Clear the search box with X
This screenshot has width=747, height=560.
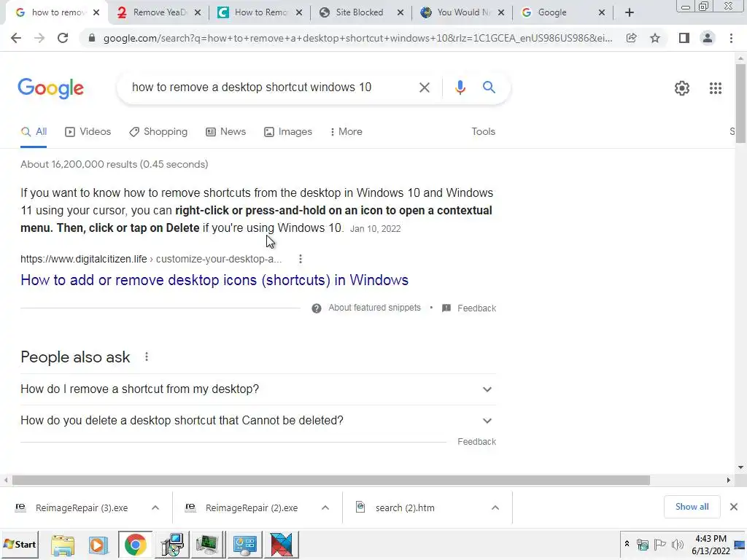click(x=424, y=87)
